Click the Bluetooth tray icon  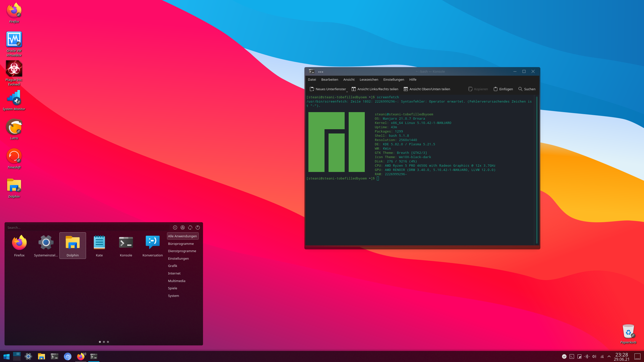coord(587,356)
